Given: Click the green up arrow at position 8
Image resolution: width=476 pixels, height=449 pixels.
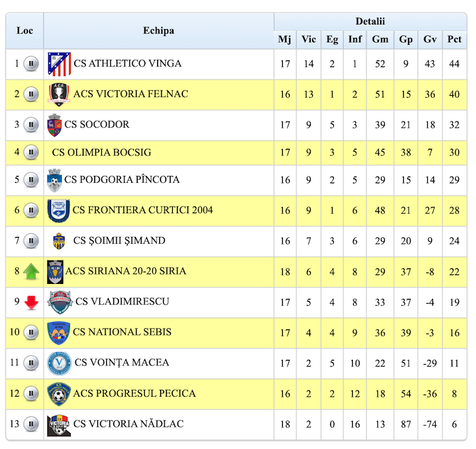Looking at the screenshot, I should point(31,272).
